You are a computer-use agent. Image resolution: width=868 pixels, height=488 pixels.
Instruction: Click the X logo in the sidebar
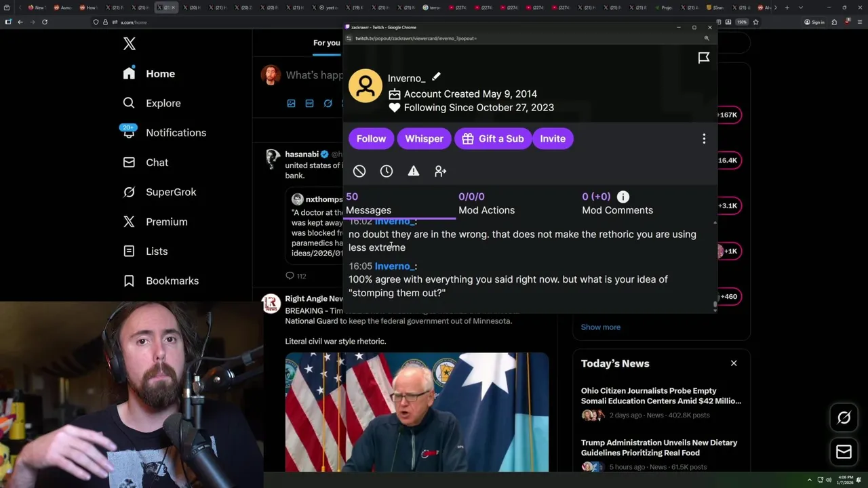pyautogui.click(x=130, y=44)
